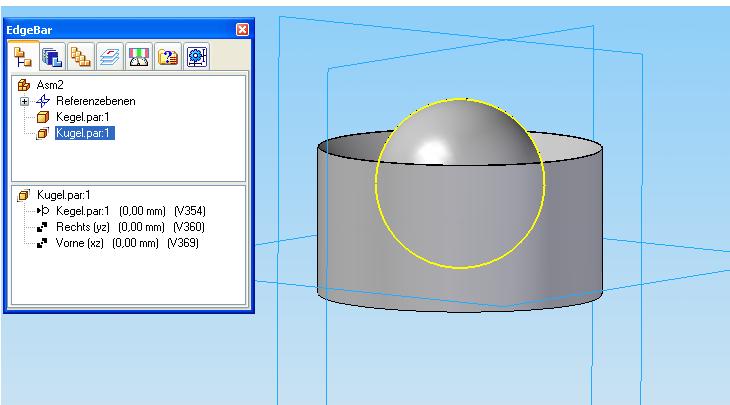The height and width of the screenshot is (405, 730).
Task: Switch to the Parts Library tab icon
Action: 49,56
